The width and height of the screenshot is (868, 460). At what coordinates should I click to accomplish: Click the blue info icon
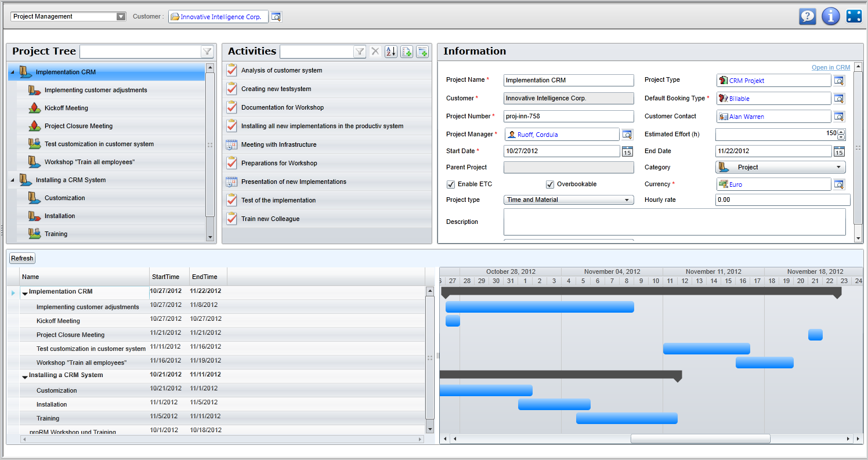pyautogui.click(x=831, y=16)
